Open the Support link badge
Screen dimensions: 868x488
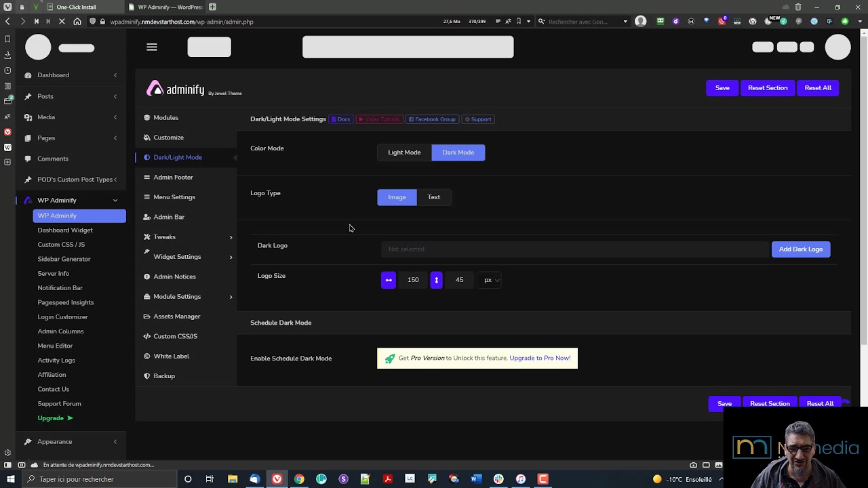pyautogui.click(x=478, y=119)
